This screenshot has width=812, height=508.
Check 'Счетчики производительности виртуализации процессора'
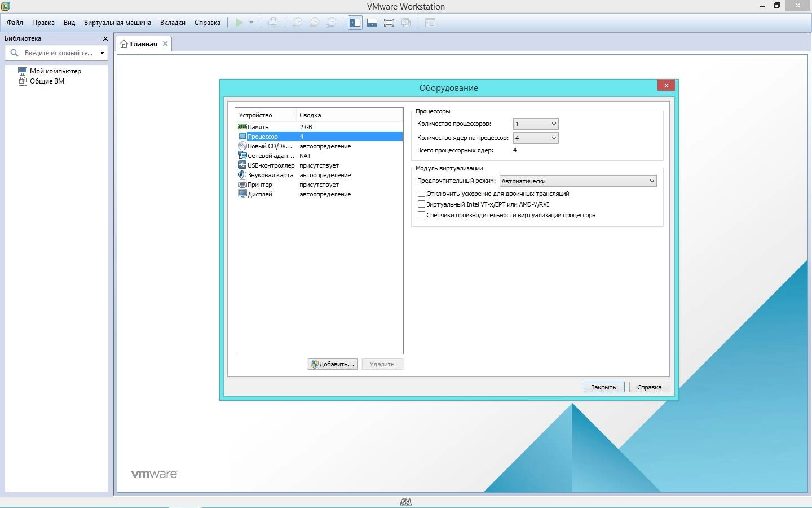[x=421, y=215]
